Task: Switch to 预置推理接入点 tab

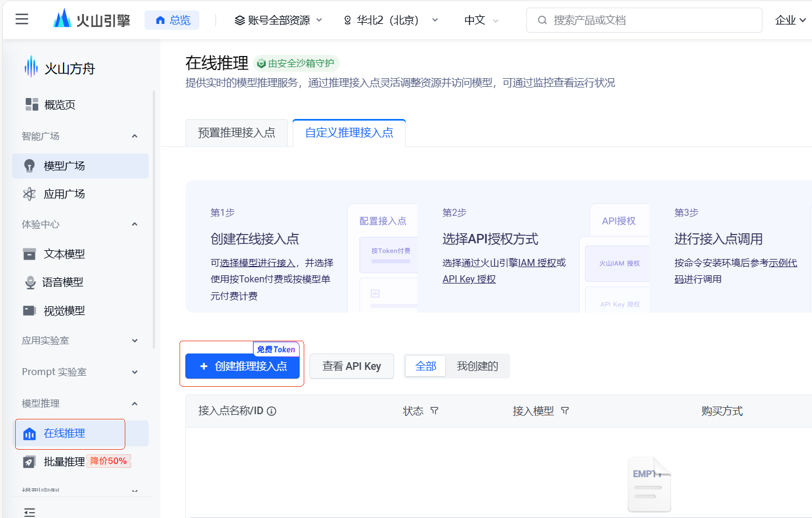Action: (236, 133)
